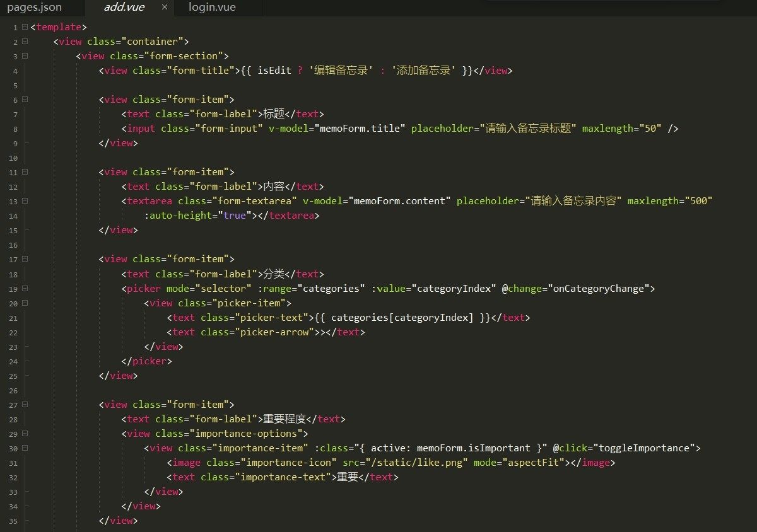
Task: Click line number 8 in the gutter
Action: coord(15,129)
